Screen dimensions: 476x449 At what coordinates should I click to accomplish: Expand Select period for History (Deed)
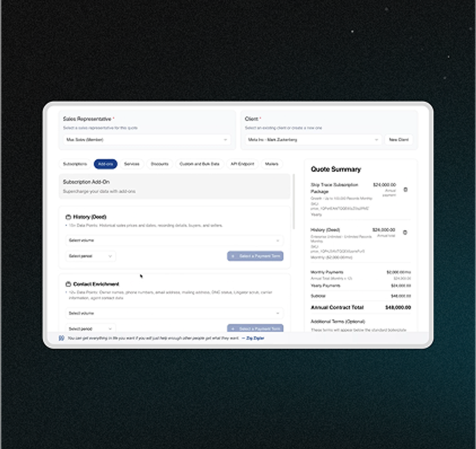[x=90, y=256]
